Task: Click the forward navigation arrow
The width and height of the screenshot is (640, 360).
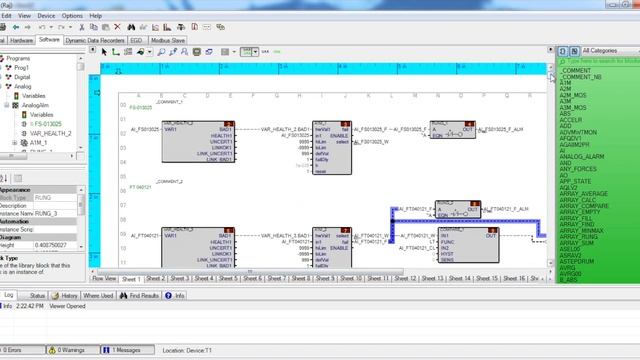Action: (x=27, y=27)
